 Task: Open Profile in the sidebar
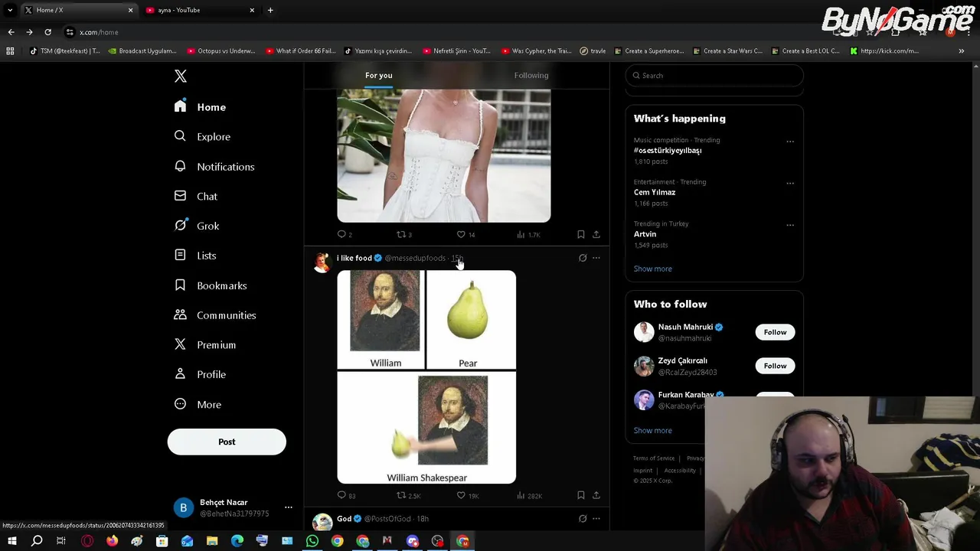pyautogui.click(x=200, y=374)
